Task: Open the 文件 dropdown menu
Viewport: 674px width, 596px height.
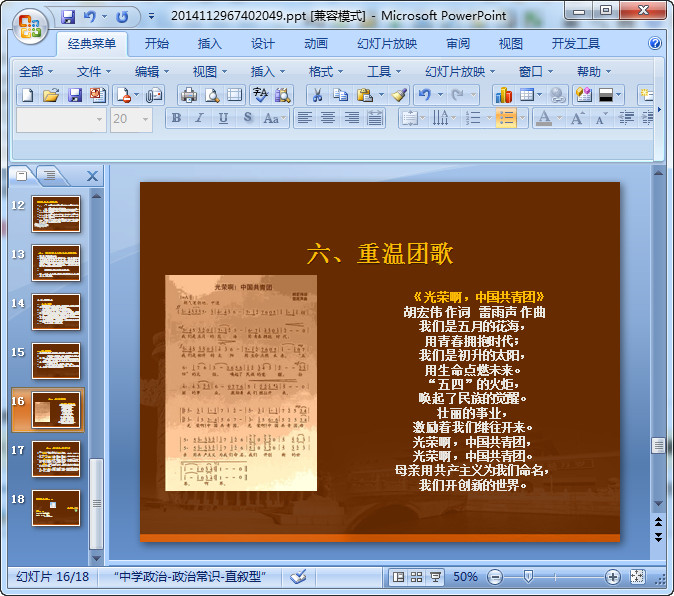Action: click(94, 71)
